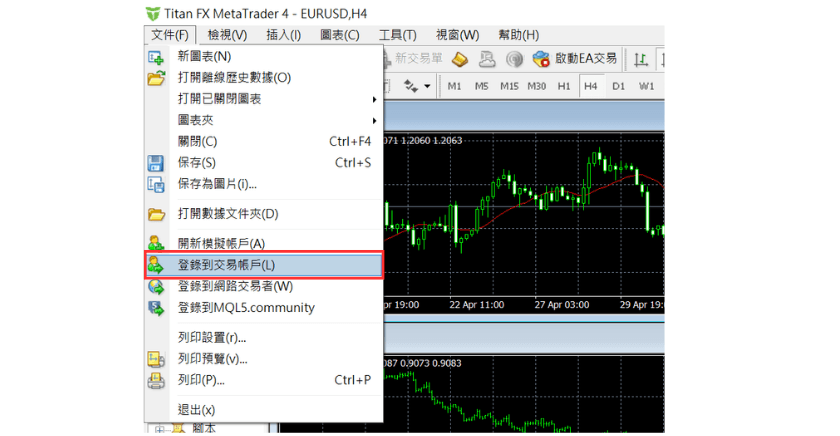
Task: Click the web trader globe icon
Action: (156, 287)
